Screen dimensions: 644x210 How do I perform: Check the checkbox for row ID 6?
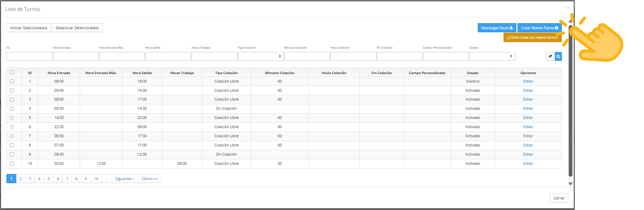click(x=12, y=127)
